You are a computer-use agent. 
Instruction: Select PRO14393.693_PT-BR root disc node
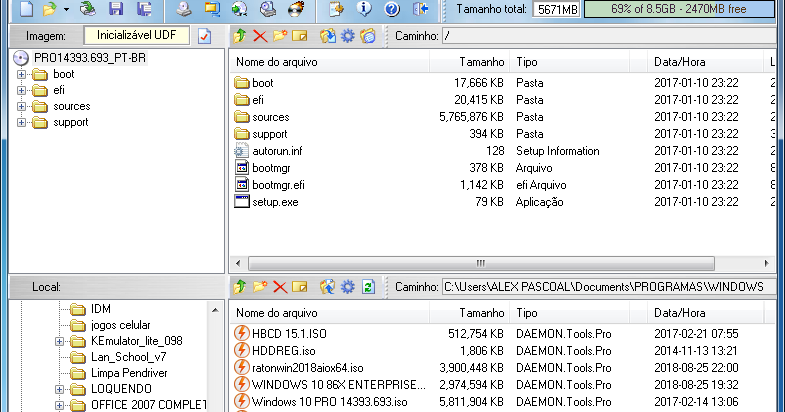[x=90, y=58]
